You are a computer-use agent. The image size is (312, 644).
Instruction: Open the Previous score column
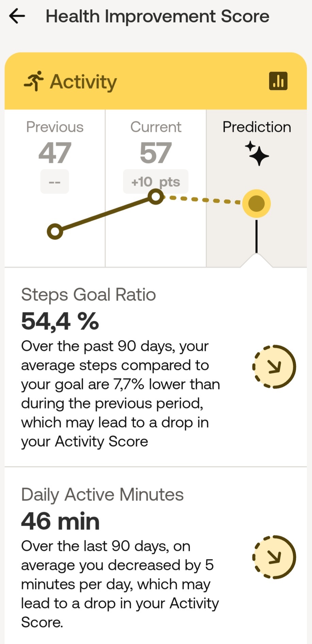55,126
